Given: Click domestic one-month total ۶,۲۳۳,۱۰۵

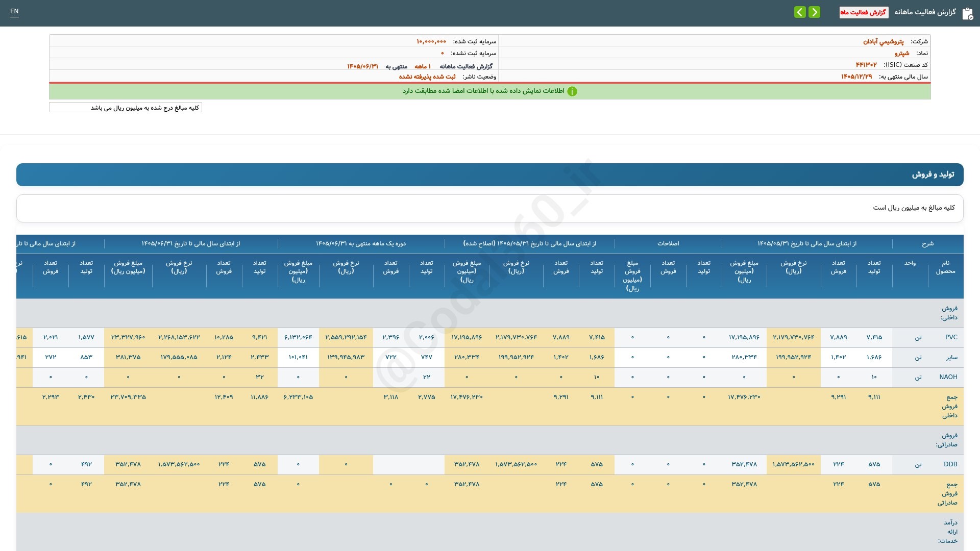Looking at the screenshot, I should point(298,397).
